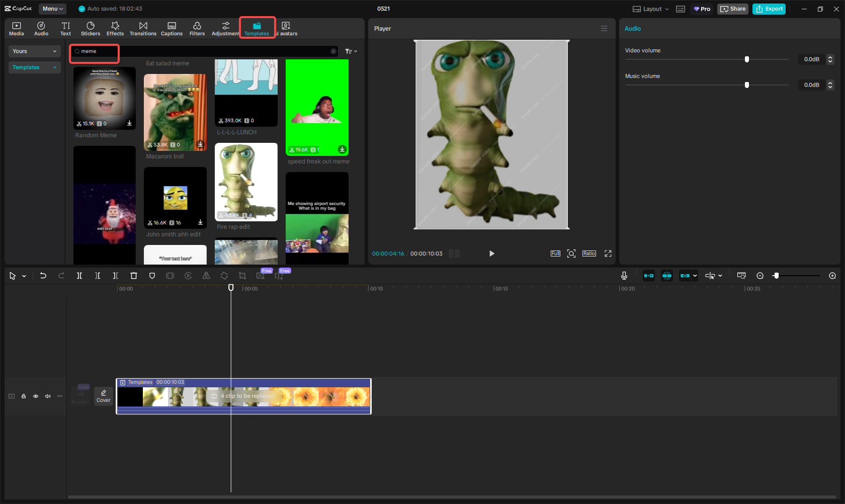The image size is (845, 504).
Task: Click the fullscreen icon in the player
Action: pyautogui.click(x=608, y=254)
